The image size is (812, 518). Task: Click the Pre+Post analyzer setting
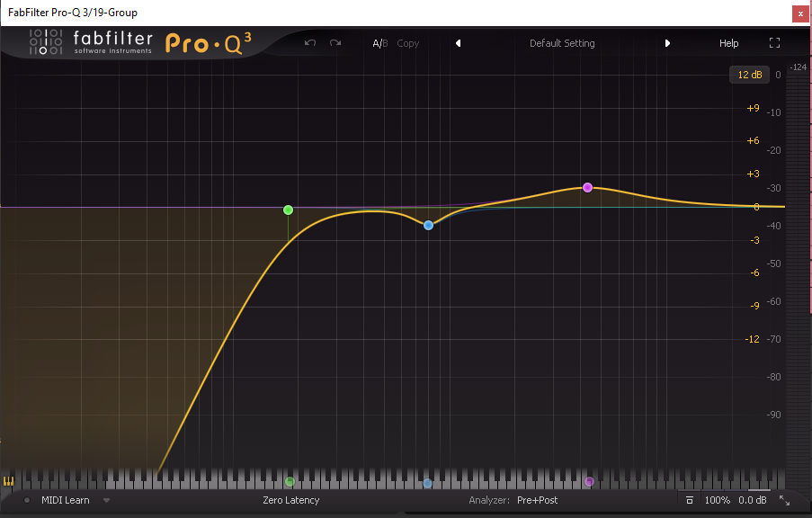pos(537,500)
